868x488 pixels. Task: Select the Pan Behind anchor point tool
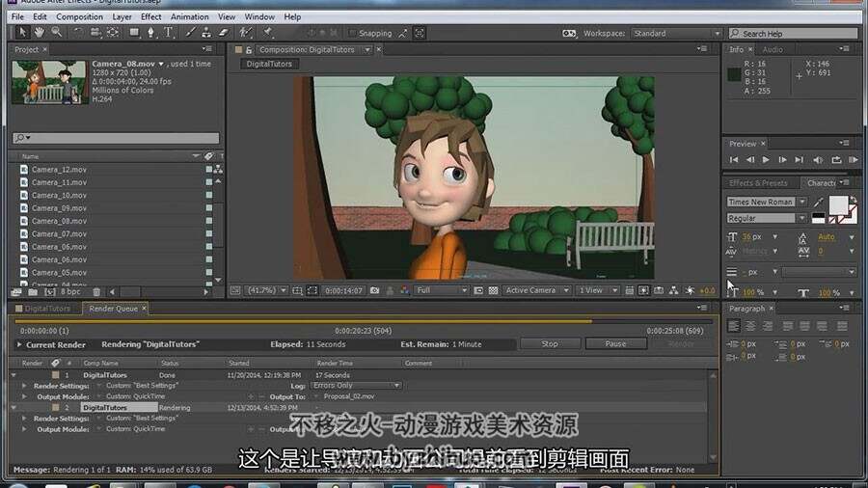coord(113,33)
